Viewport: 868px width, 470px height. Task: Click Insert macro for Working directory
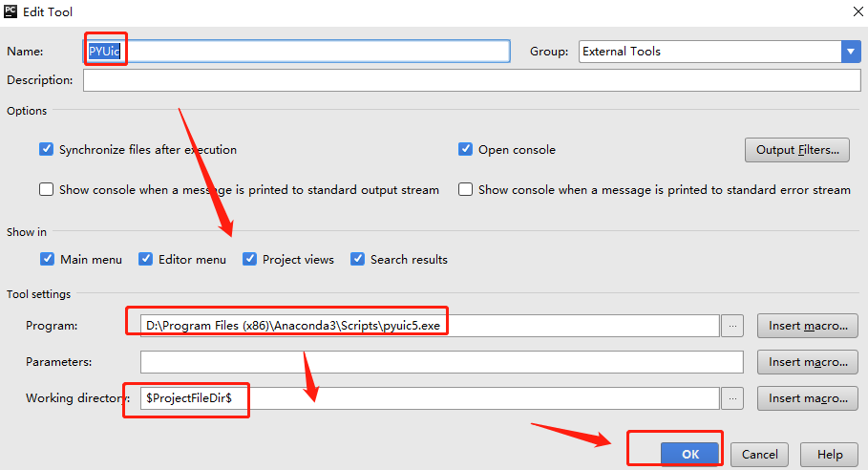tap(808, 398)
